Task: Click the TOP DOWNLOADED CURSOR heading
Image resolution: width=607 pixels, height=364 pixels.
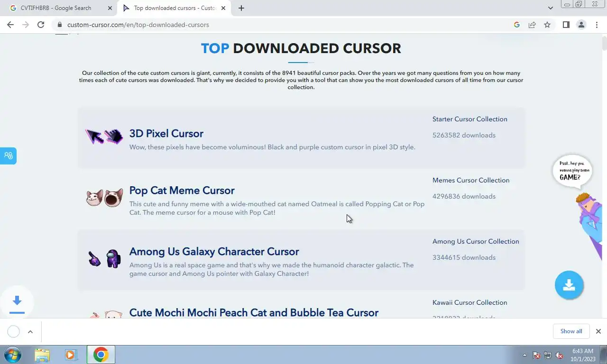Action: pyautogui.click(x=301, y=48)
